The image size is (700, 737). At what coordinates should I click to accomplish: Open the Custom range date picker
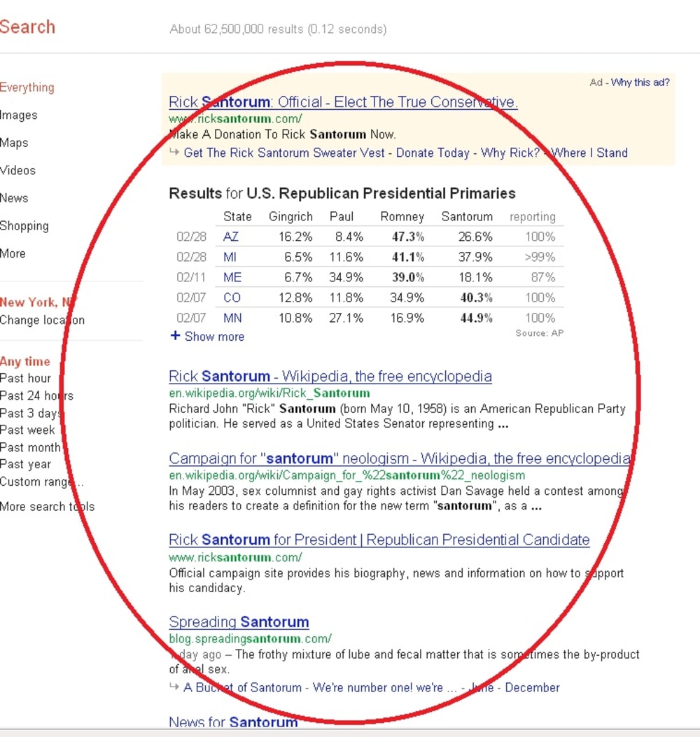pyautogui.click(x=42, y=482)
